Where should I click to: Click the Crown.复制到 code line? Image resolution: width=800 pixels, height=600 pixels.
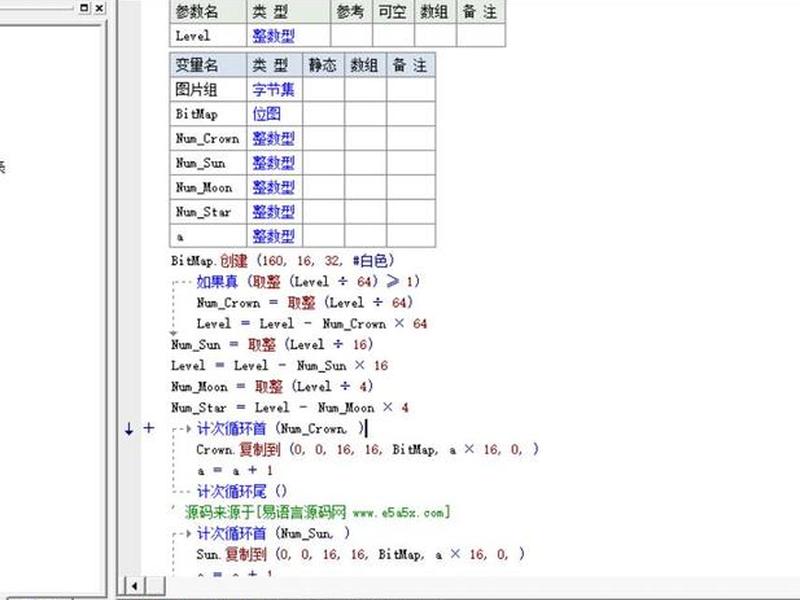pos(367,449)
